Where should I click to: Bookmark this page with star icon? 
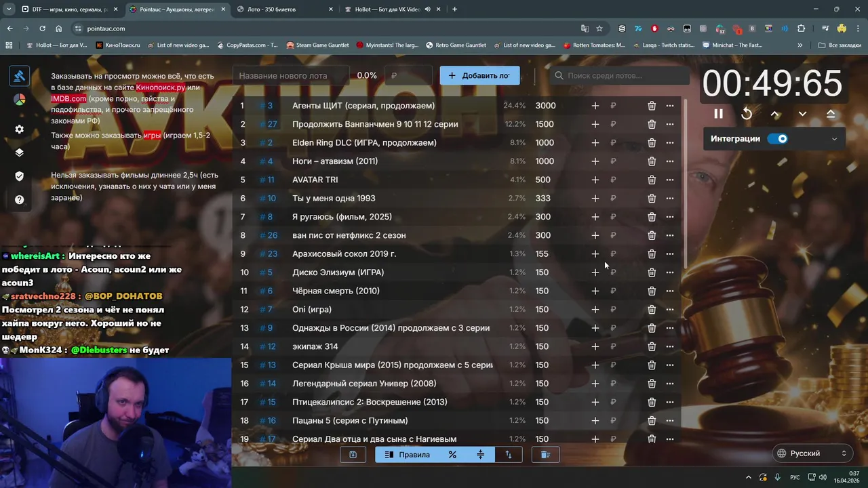click(599, 28)
